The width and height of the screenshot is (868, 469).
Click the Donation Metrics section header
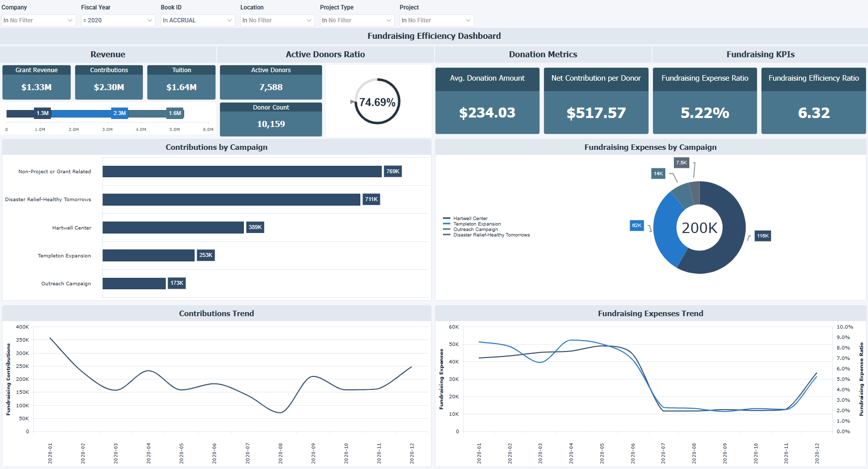click(x=543, y=54)
